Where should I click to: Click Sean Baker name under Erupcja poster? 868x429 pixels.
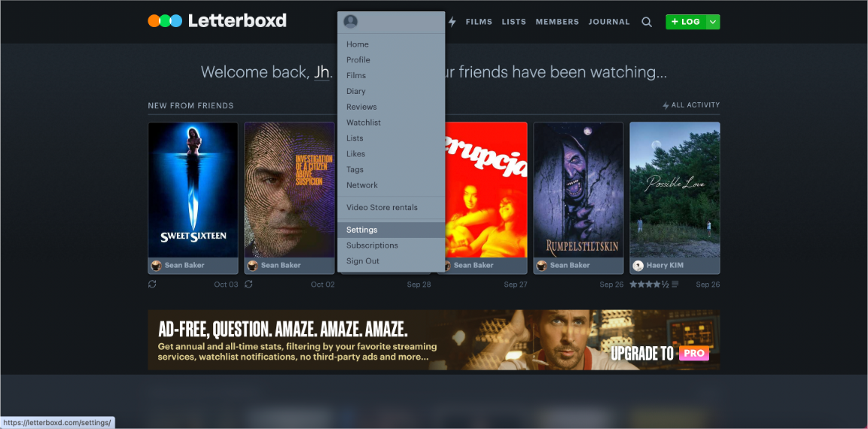[474, 265]
